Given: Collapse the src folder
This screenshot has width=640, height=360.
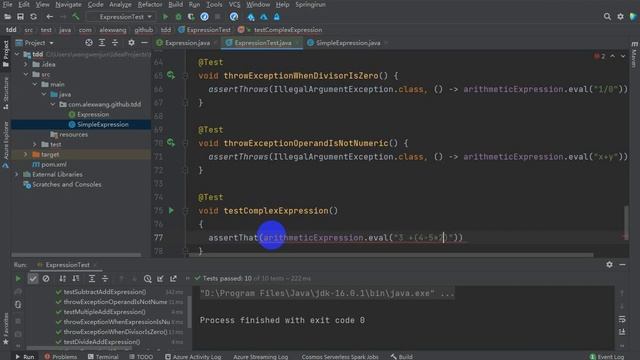Looking at the screenshot, I should click(26, 74).
